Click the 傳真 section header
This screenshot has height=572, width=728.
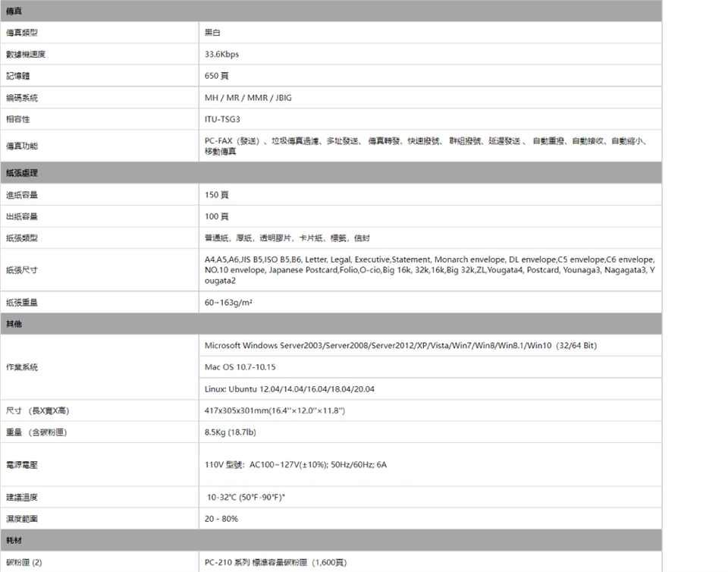pos(14,11)
